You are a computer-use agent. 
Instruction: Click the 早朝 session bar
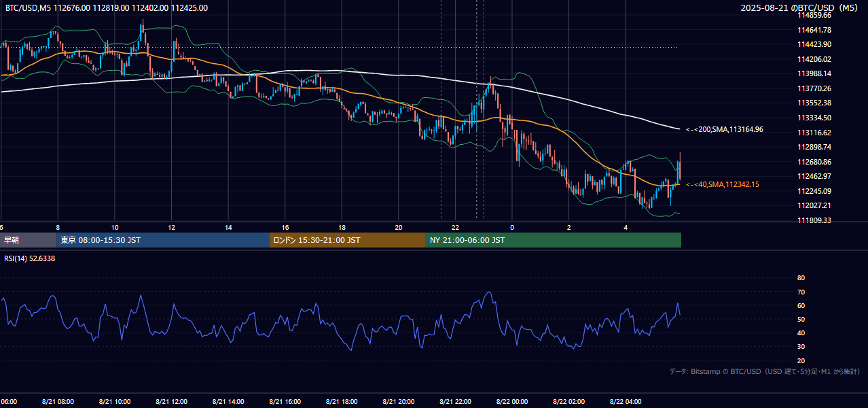[x=28, y=240]
